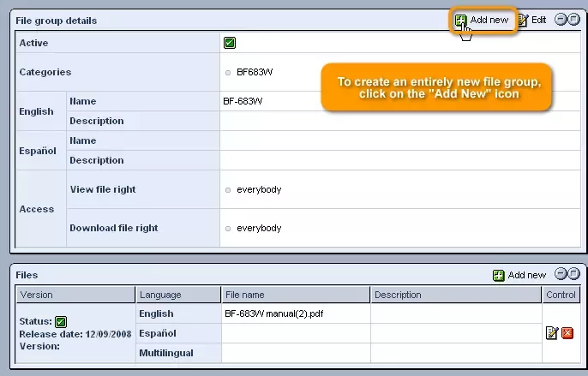Collapse the File group details panel
This screenshot has height=376, width=588.
pos(561,20)
